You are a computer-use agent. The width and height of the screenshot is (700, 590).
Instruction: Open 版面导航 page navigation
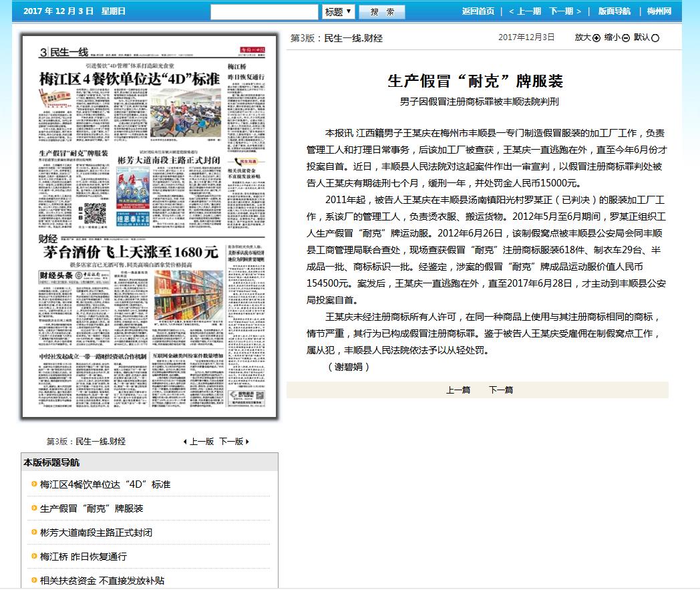tap(615, 11)
